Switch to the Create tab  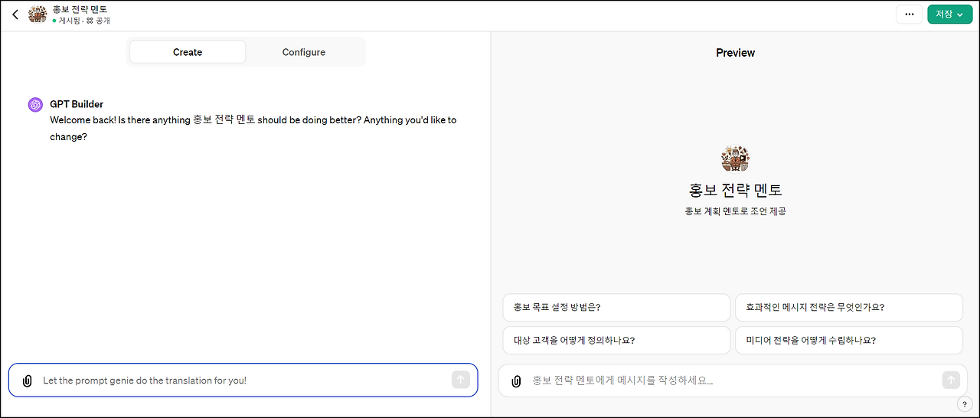pyautogui.click(x=188, y=52)
